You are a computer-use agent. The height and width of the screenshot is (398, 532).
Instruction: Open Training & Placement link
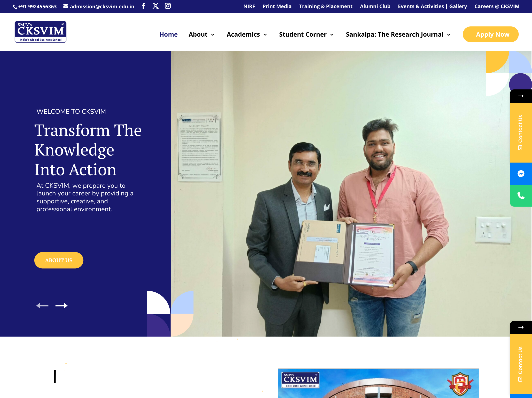tap(326, 6)
